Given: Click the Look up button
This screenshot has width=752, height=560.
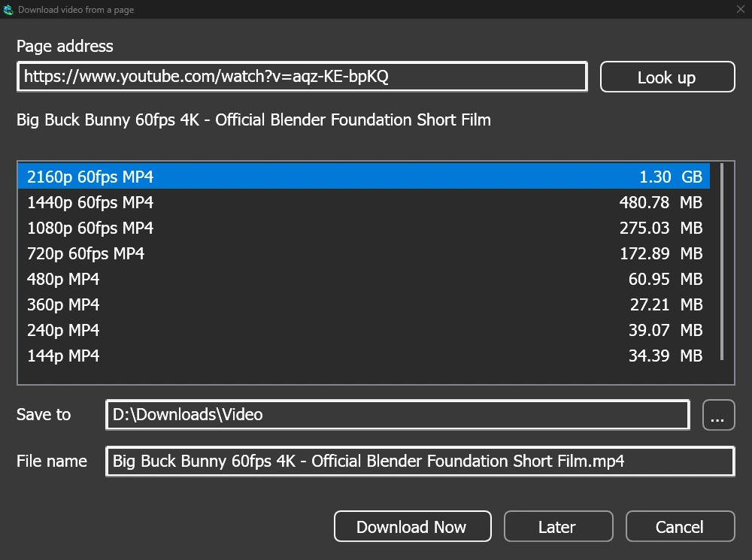Looking at the screenshot, I should (667, 77).
